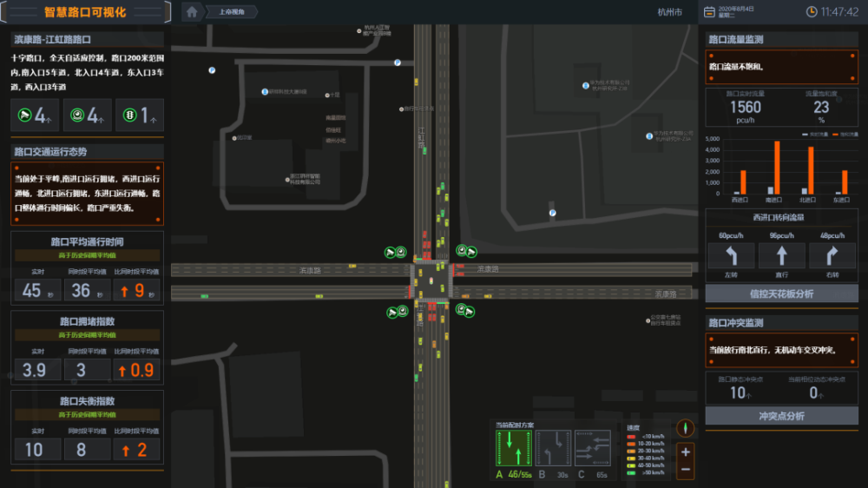The width and height of the screenshot is (868, 488).
Task: Select the right-turn 右转 arrow icon
Action: point(832,256)
